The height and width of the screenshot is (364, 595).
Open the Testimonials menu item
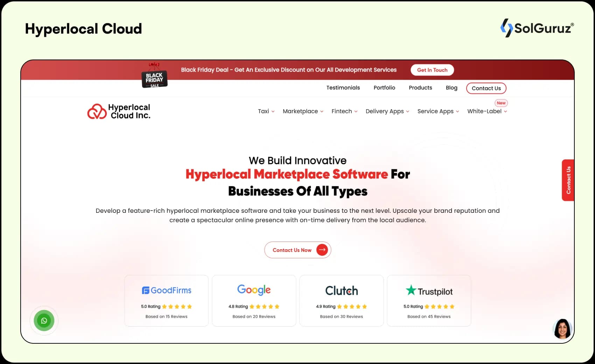[x=343, y=88]
